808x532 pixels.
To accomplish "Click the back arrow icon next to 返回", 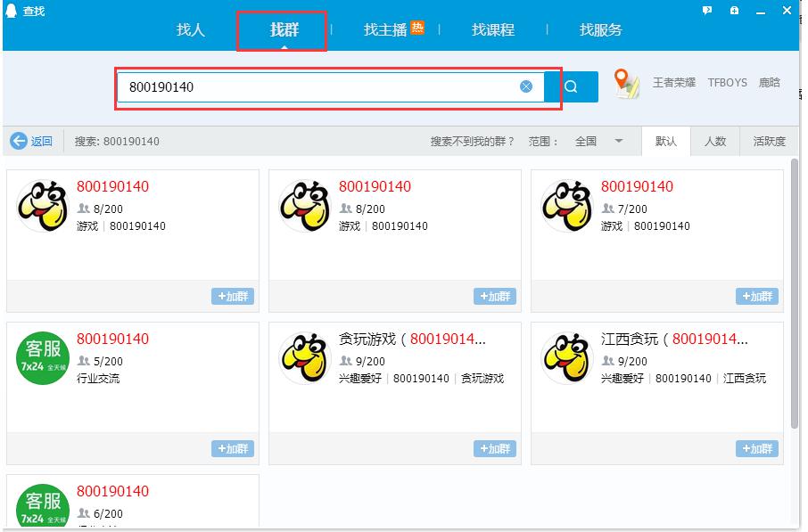I will tap(19, 141).
